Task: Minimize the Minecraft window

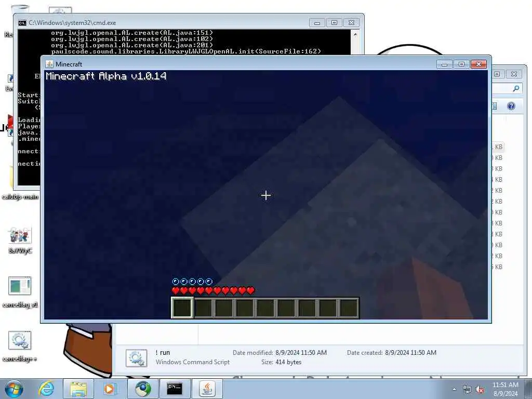Action: (444, 64)
